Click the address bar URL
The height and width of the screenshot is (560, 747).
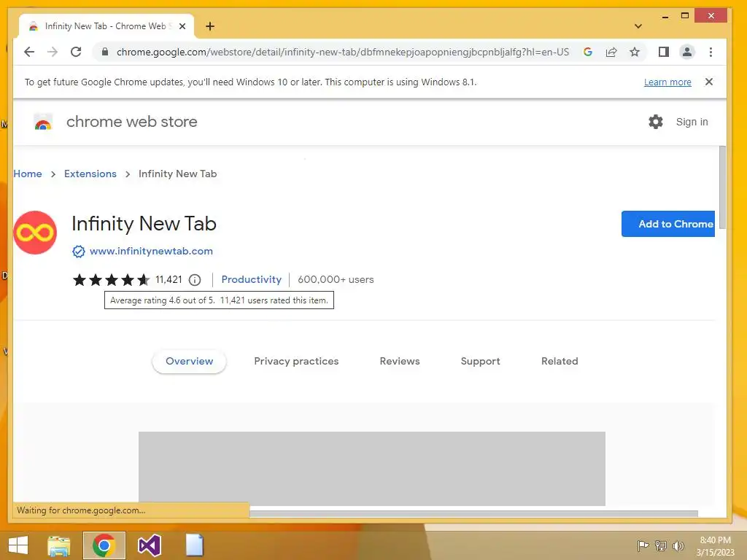(x=343, y=52)
